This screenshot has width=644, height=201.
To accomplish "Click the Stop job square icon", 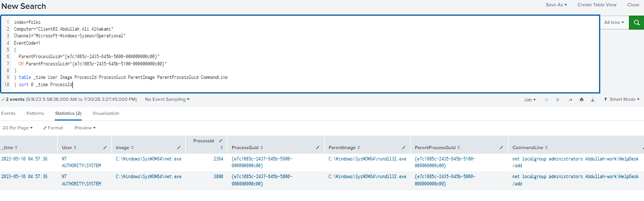I will [x=558, y=99].
